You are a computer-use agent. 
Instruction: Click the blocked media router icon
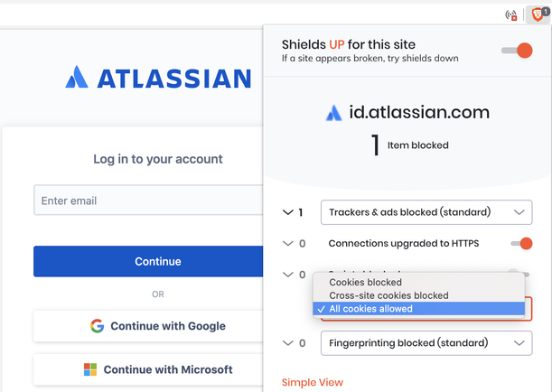click(511, 15)
